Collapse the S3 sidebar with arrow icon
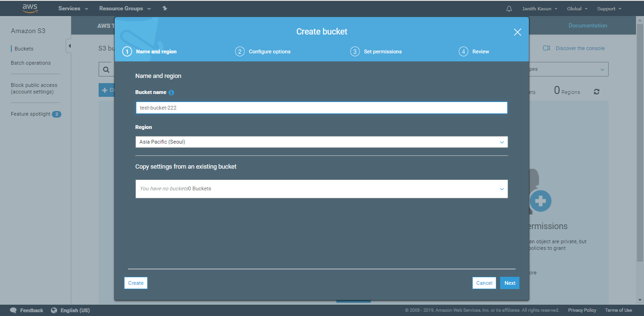The width and height of the screenshot is (644, 316). coord(69,46)
